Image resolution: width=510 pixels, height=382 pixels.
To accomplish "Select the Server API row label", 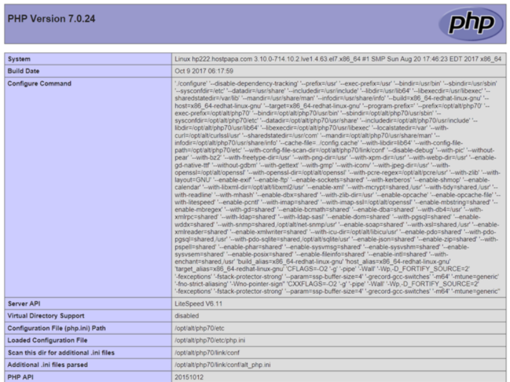I will click(x=24, y=304).
